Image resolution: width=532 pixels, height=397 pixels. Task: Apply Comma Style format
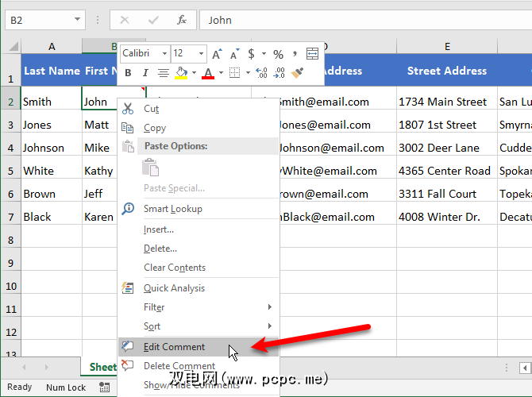(295, 53)
